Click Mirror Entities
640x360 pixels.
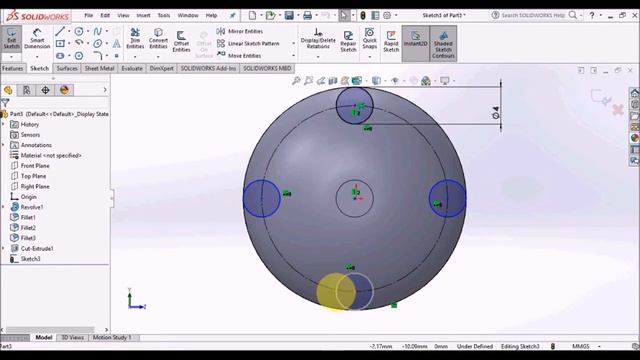click(240, 31)
